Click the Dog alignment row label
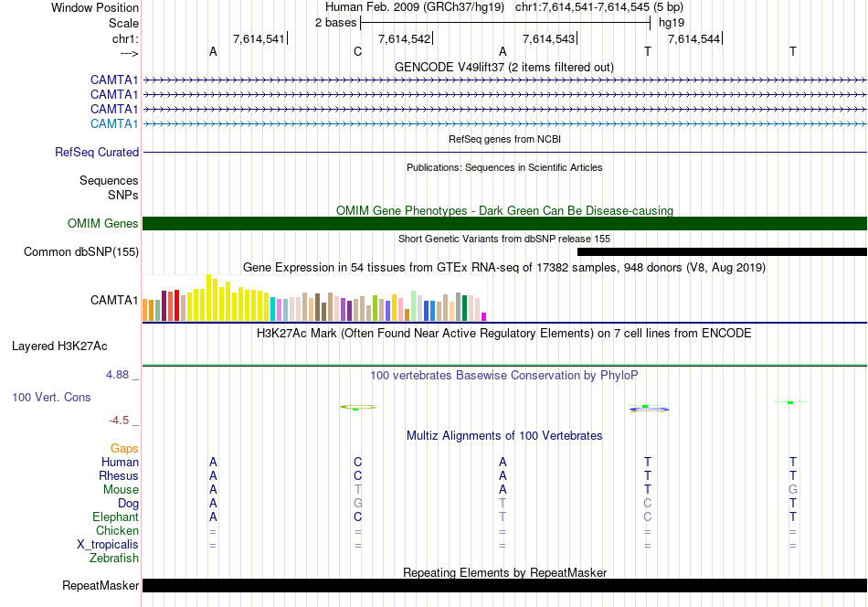The height and width of the screenshot is (607, 868). coord(128,504)
